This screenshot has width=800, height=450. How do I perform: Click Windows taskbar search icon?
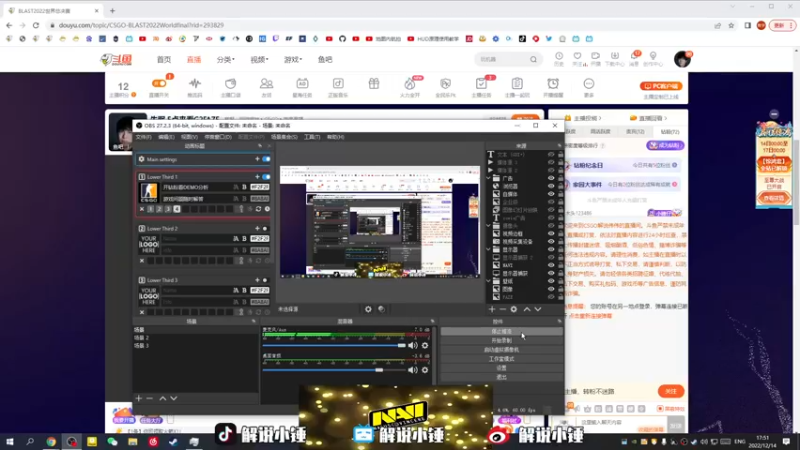click(x=30, y=442)
